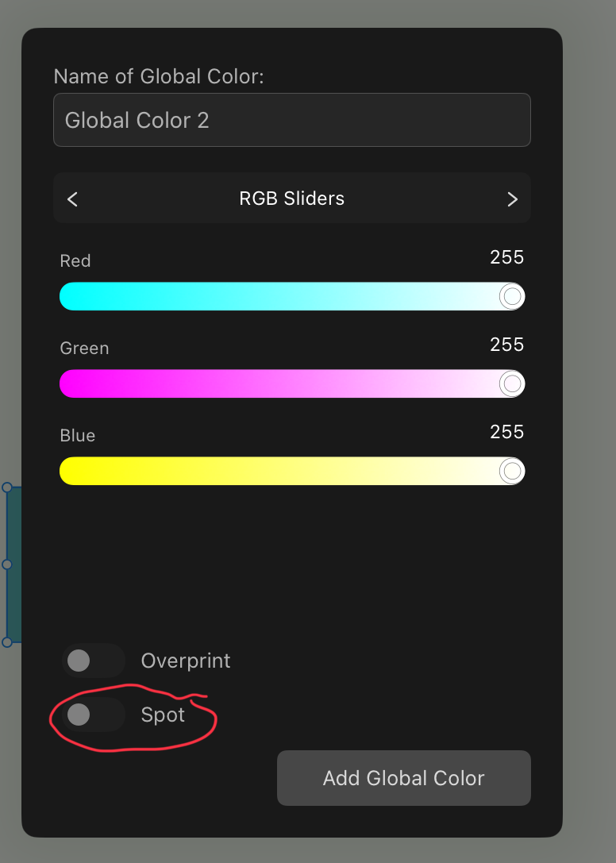Grab the Red slider handle knob

click(512, 296)
